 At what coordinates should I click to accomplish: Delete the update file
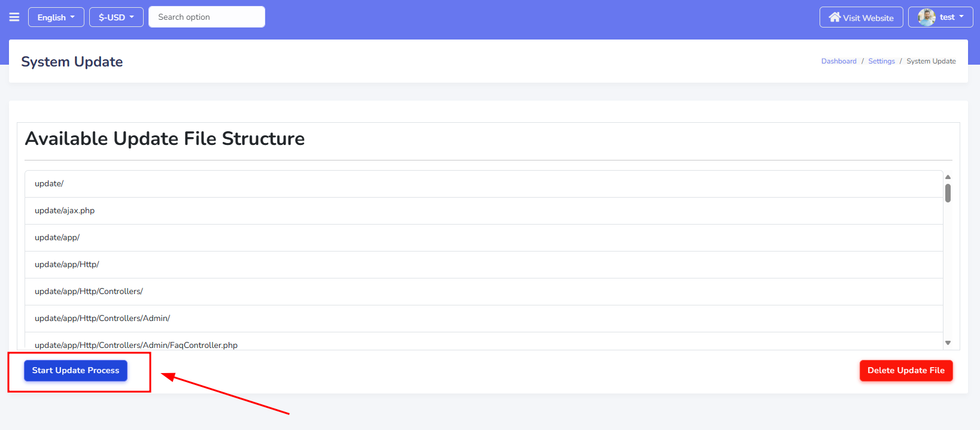[x=906, y=371]
